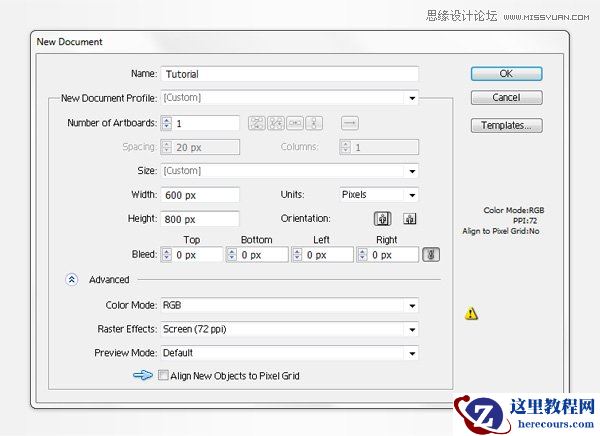Click the PPI:72 summary text
600x436 pixels.
(525, 220)
